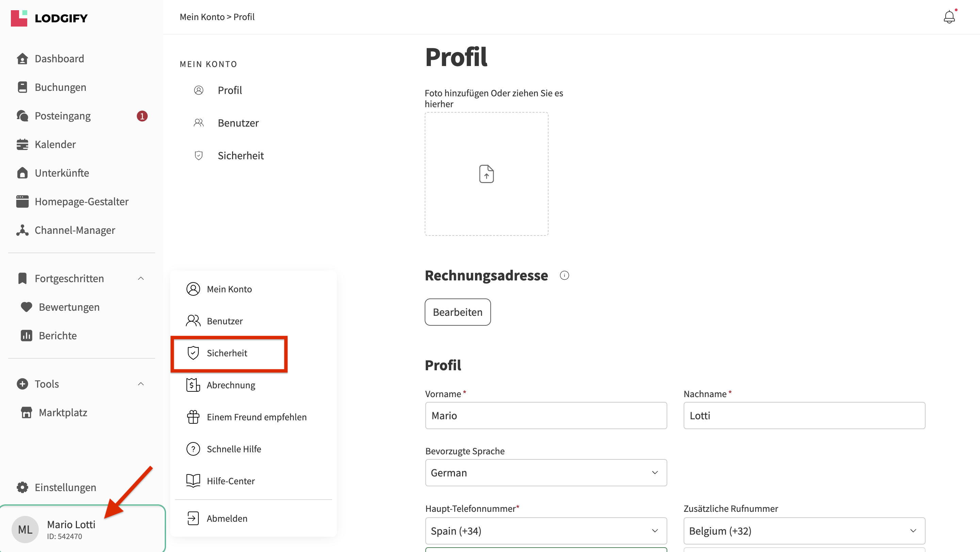Open the Belgium (+32) country code dropdown
The width and height of the screenshot is (980, 552).
coord(804,531)
